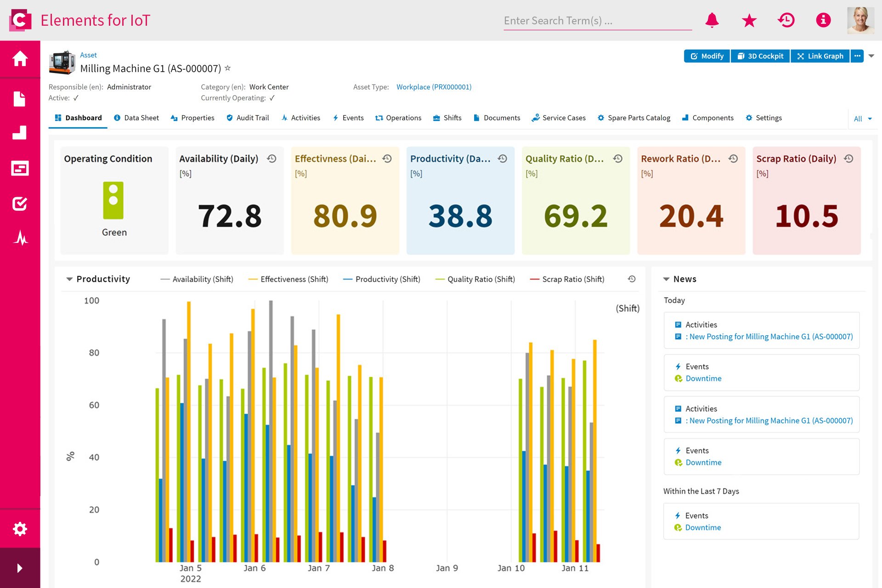The image size is (882, 588).
Task: Click the search terms input field
Action: coord(597,21)
